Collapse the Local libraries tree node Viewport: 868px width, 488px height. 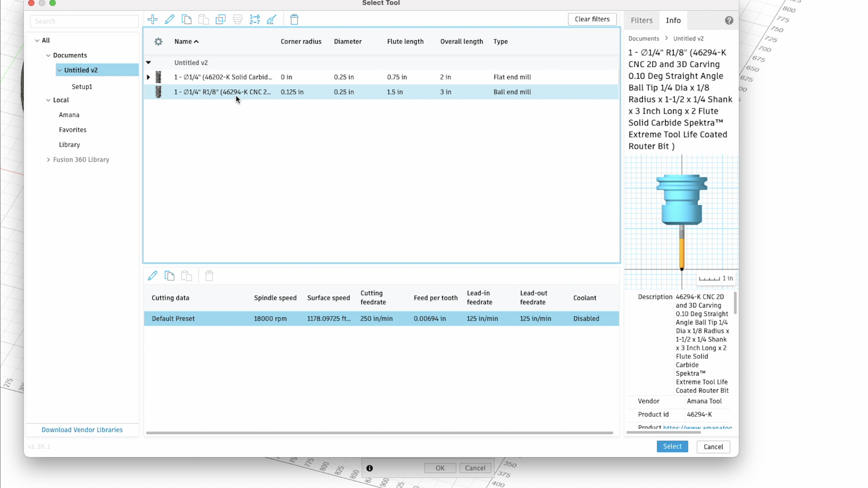[48, 100]
